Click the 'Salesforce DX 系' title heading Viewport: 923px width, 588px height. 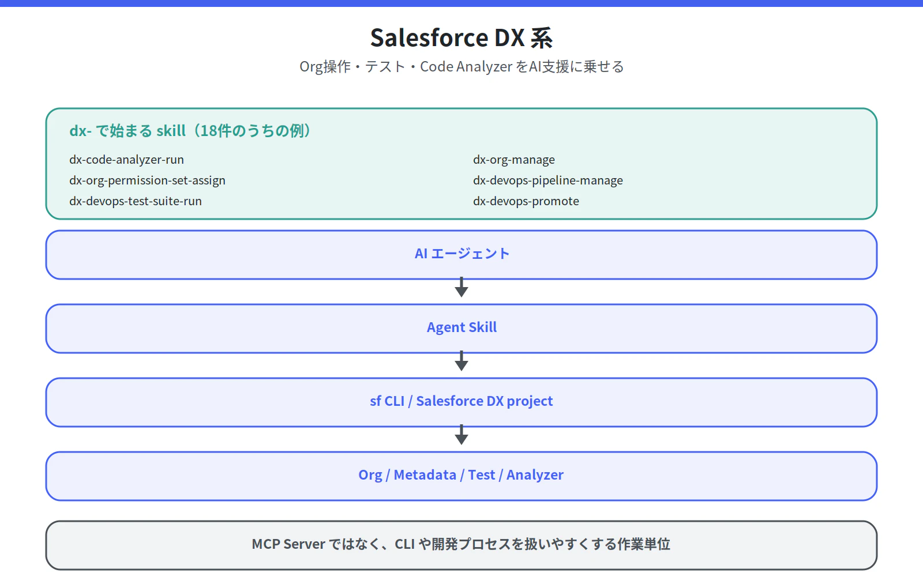click(461, 38)
